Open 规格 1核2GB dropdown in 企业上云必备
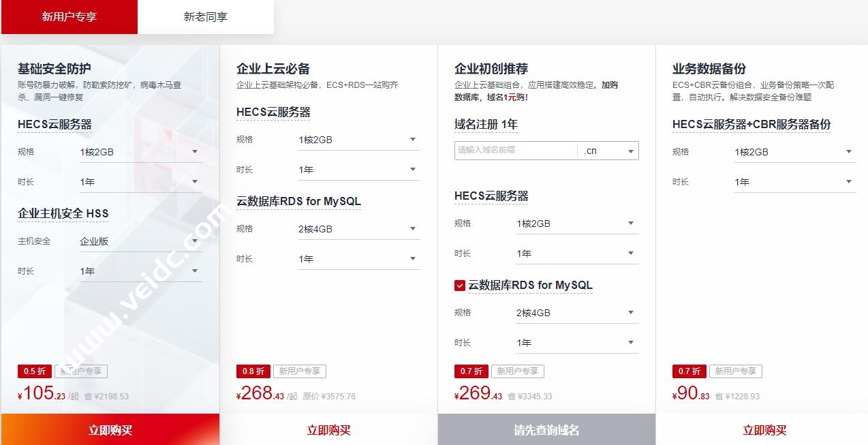This screenshot has width=868, height=445. 359,140
